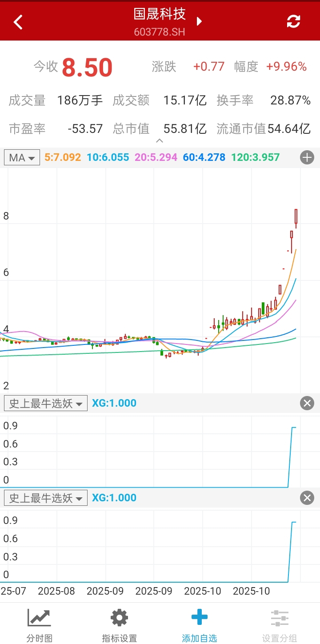Collapse quote details with the chevron
320x644 pixels.
[160, 141]
